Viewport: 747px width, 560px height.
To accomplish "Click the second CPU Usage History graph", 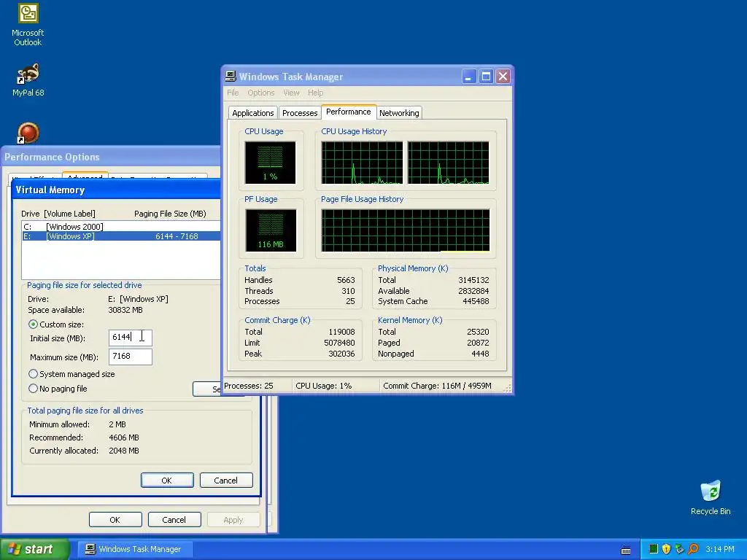I will [449, 163].
